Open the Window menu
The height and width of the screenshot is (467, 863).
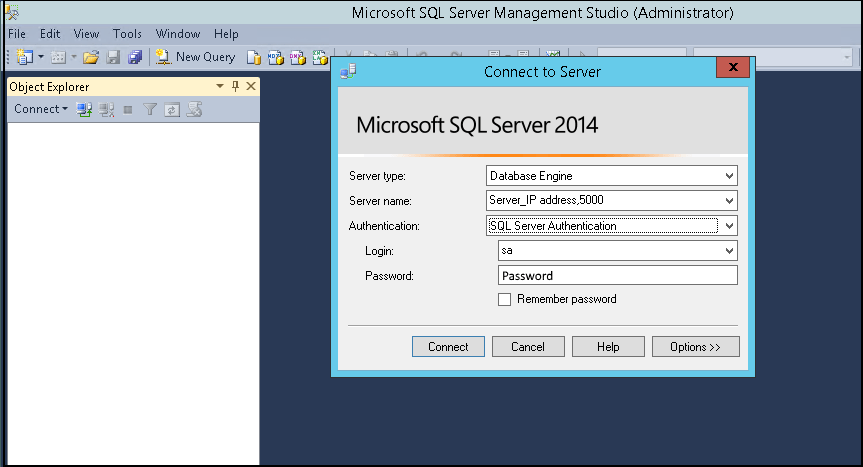point(178,34)
